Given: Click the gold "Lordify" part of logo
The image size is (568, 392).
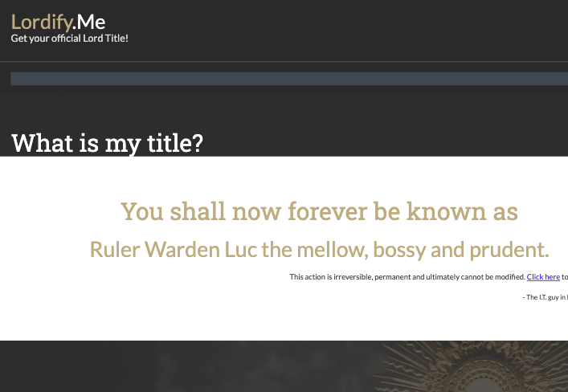Looking at the screenshot, I should pos(40,22).
